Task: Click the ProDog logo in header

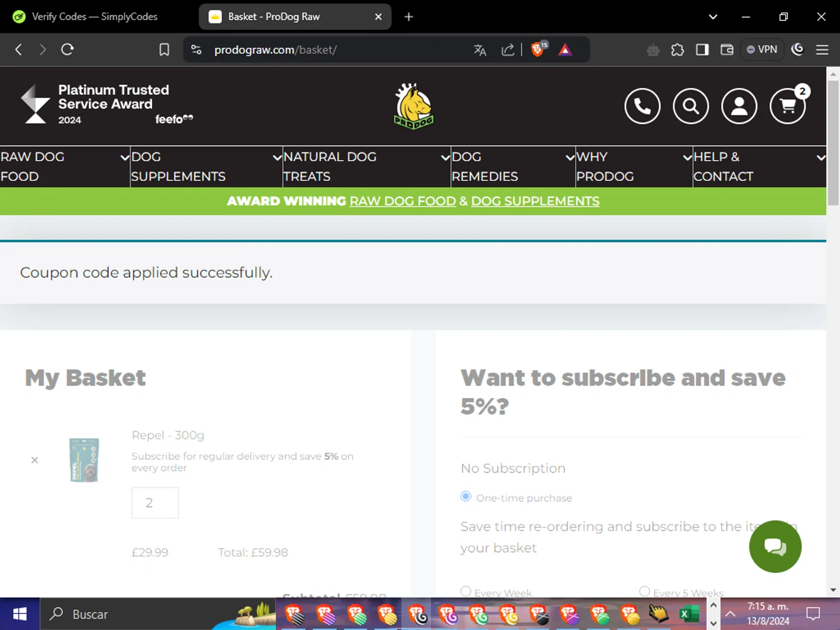Action: tap(414, 106)
